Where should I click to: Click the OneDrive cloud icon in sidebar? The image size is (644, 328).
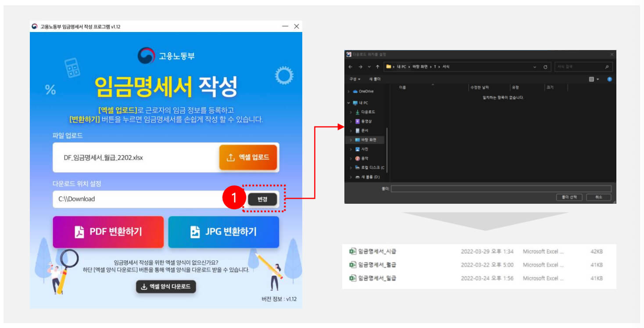click(x=355, y=91)
